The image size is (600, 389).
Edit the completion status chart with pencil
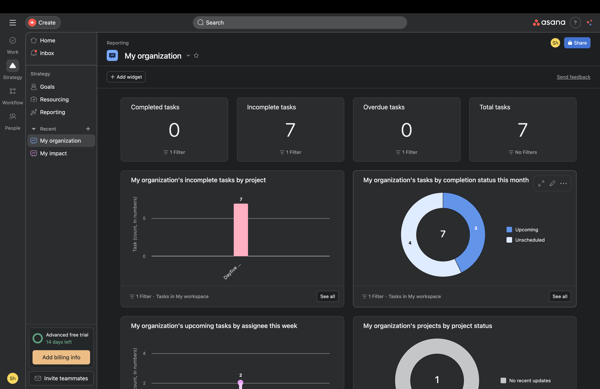(552, 184)
